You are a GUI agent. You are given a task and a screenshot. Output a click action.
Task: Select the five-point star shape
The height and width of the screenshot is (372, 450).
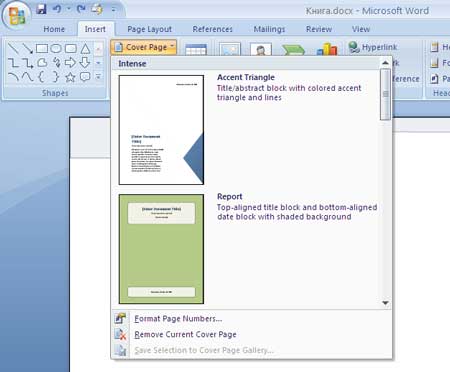pyautogui.click(x=70, y=77)
